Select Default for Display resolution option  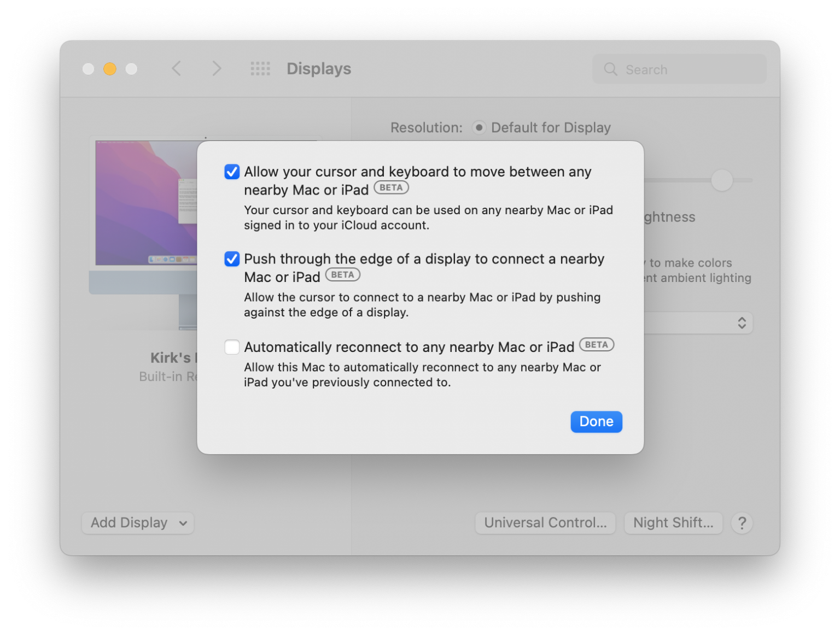(480, 127)
